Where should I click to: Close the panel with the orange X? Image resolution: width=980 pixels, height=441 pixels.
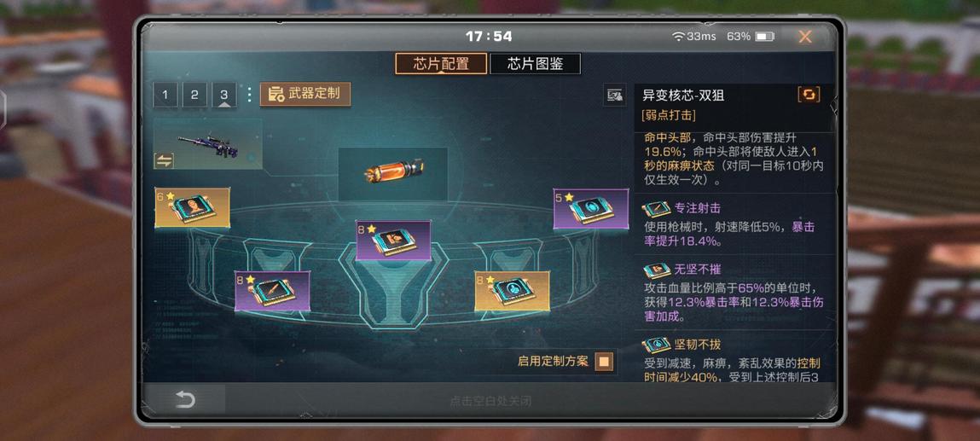[805, 37]
